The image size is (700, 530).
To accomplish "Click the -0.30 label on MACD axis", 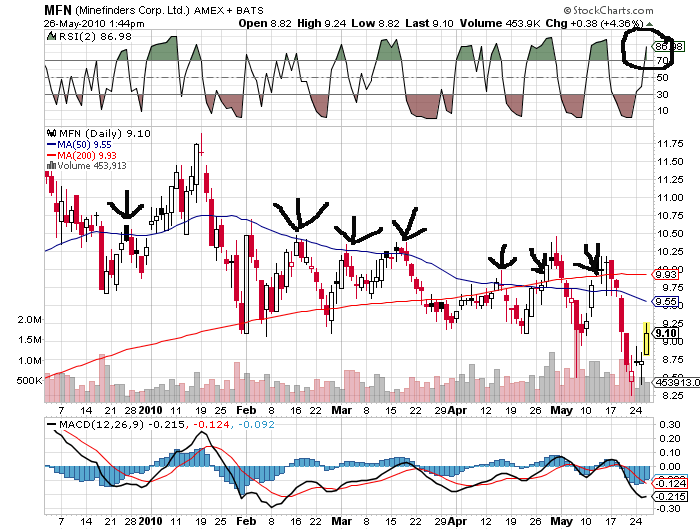I will [668, 508].
